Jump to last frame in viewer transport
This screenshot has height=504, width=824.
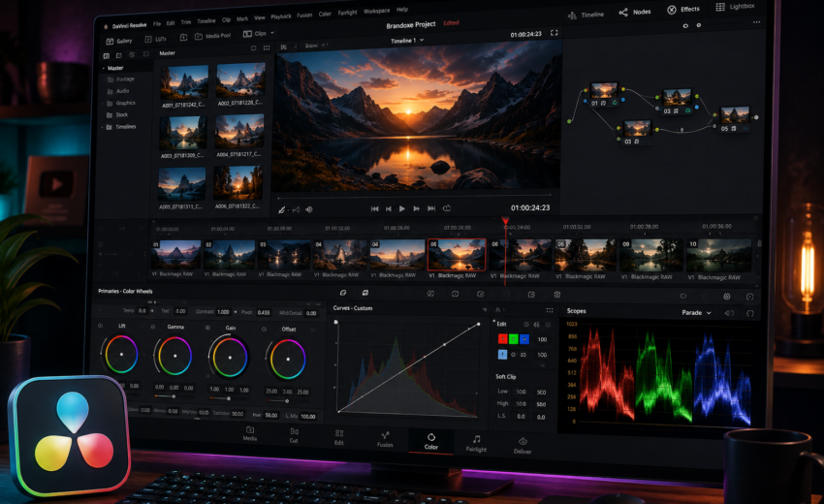[x=431, y=208]
